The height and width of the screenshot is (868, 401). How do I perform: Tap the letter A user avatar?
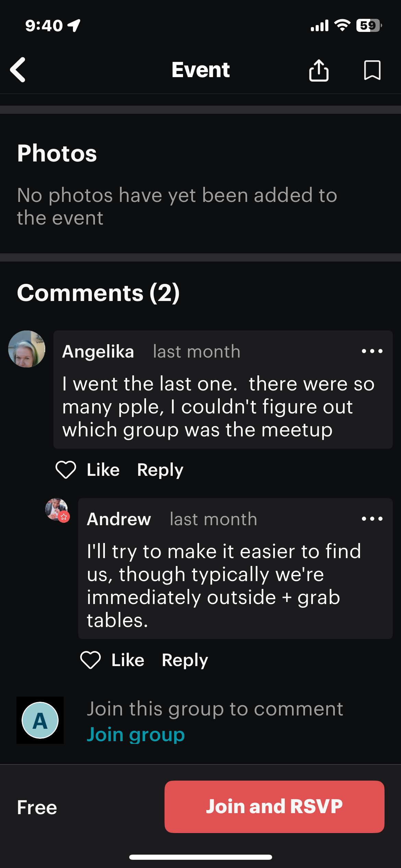tap(40, 720)
